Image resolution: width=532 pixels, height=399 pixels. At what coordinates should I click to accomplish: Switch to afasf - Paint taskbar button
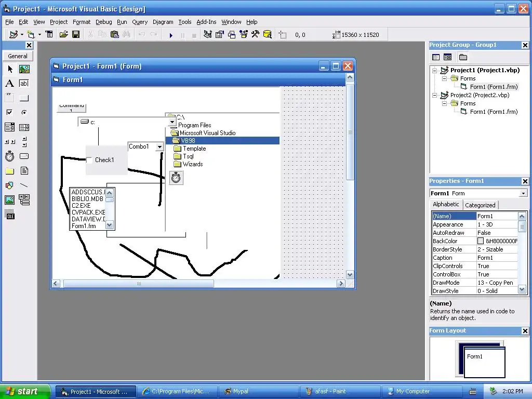click(x=340, y=392)
